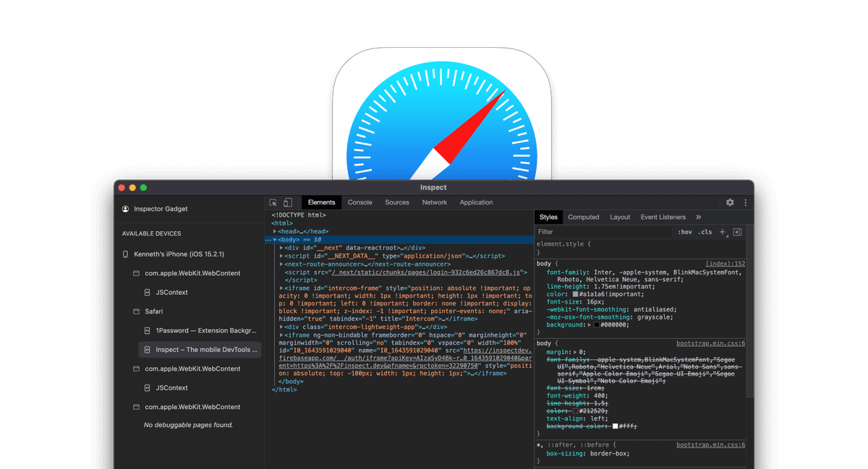Click the .cls class editor icon
The height and width of the screenshot is (469, 868).
coord(705,232)
